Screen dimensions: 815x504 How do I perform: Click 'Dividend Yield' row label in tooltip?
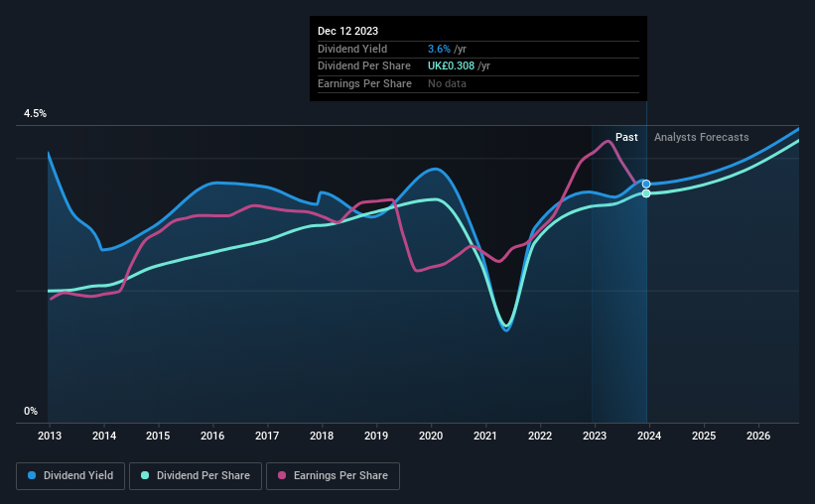click(352, 49)
